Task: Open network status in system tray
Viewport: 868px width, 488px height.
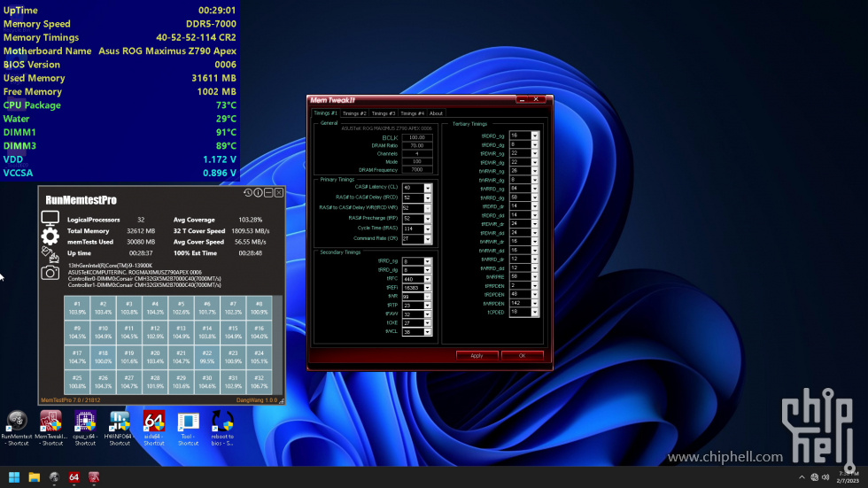Action: (814, 477)
